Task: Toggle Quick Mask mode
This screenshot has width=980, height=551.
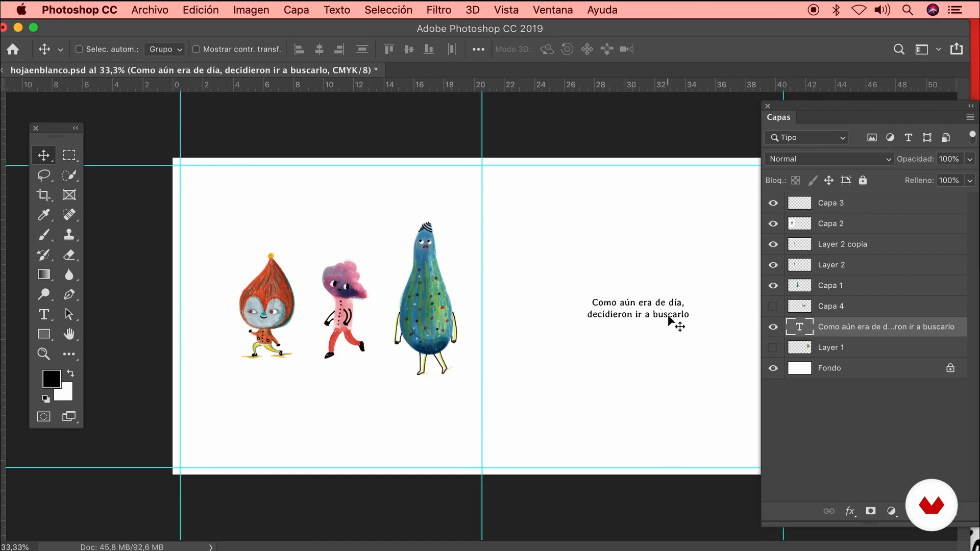Action: [44, 416]
